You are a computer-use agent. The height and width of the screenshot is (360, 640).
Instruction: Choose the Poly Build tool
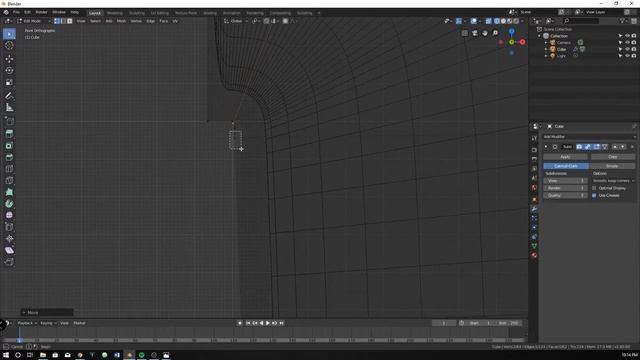pos(9,192)
